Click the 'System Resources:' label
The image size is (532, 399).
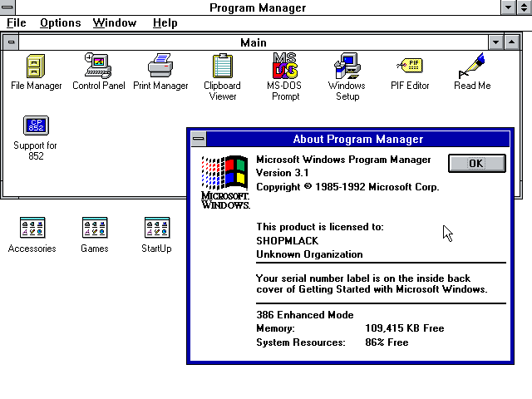click(301, 342)
